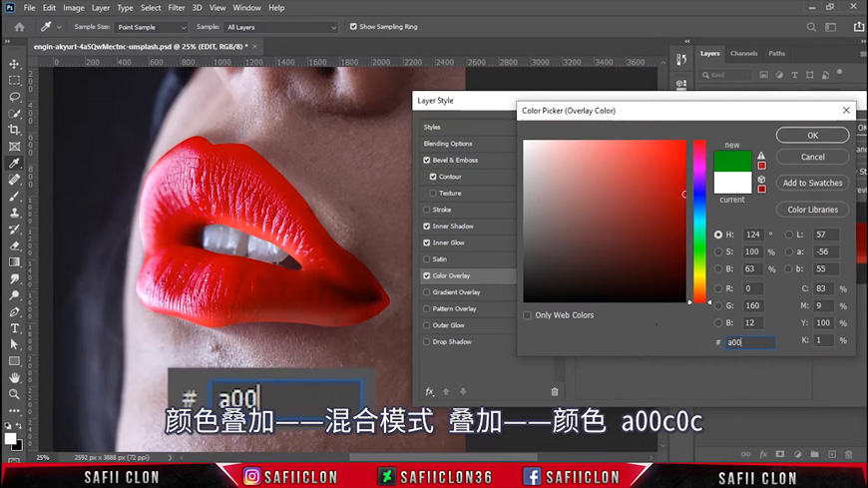The width and height of the screenshot is (868, 488).
Task: Click inside the hue spectrum slider
Action: (699, 220)
